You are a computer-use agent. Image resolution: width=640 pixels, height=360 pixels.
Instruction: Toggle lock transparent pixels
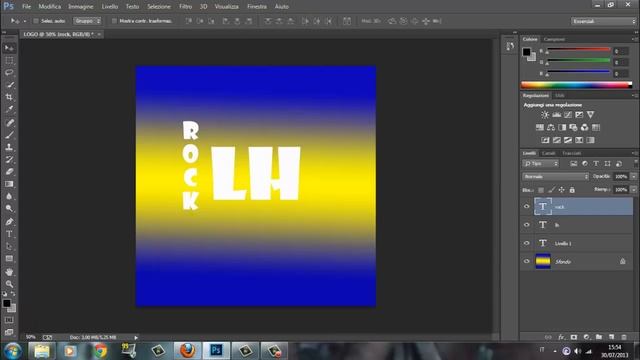[x=541, y=190]
